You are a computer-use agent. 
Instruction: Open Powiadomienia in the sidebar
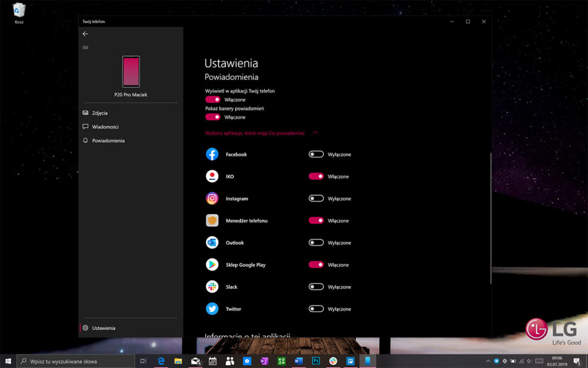click(131, 141)
